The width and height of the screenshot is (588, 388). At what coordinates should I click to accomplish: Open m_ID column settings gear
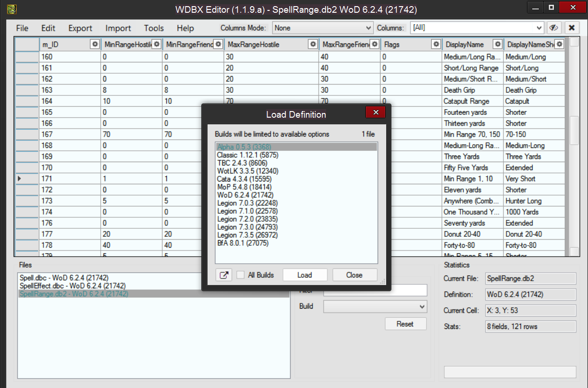pyautogui.click(x=95, y=44)
